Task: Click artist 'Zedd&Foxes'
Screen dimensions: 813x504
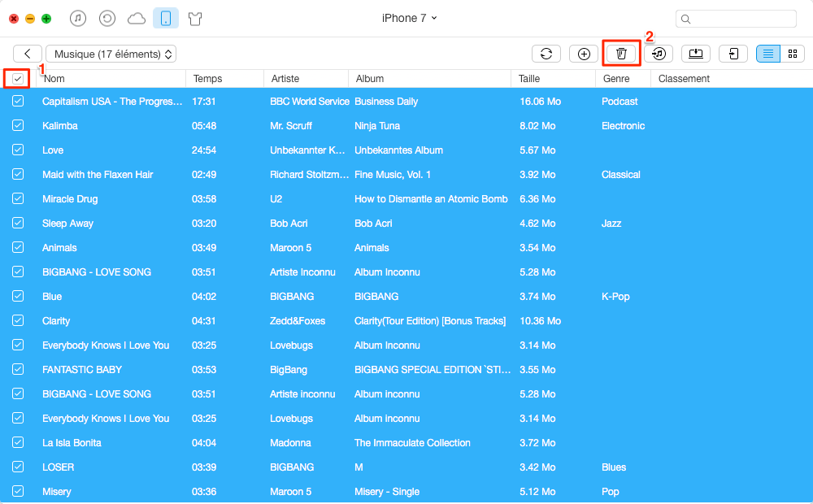Action: (298, 321)
